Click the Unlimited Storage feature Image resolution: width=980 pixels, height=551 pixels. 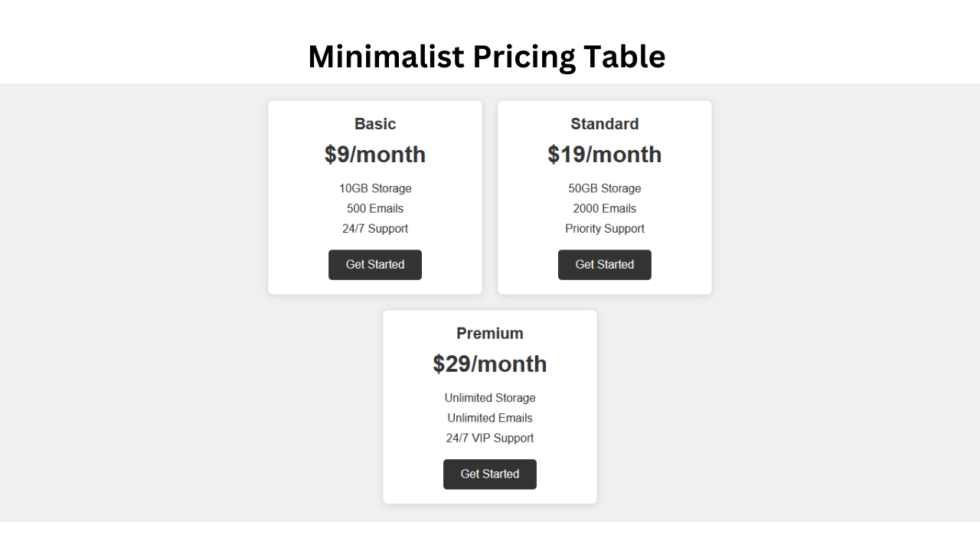point(490,398)
